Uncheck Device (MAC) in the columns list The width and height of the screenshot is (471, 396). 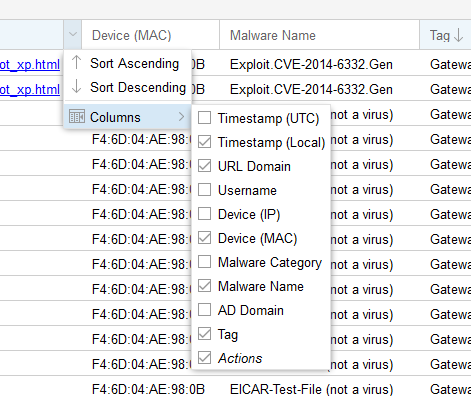click(x=204, y=238)
